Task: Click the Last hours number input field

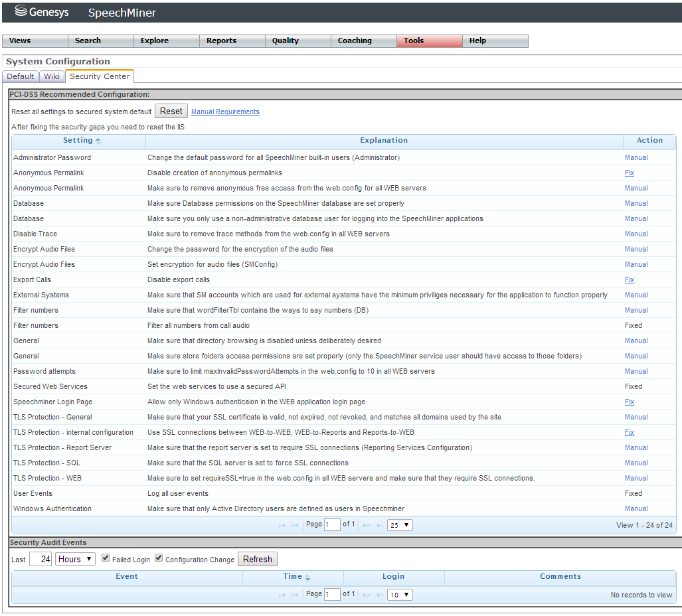Action: coord(41,559)
